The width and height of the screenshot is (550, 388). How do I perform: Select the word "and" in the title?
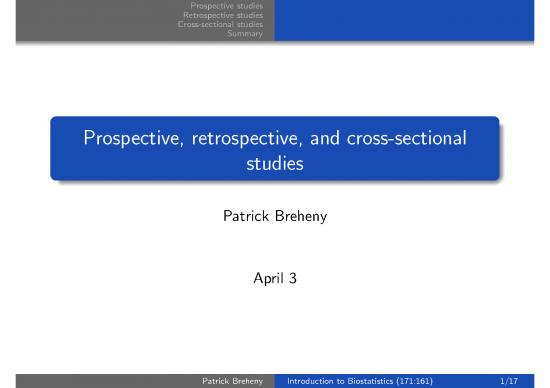point(325,138)
